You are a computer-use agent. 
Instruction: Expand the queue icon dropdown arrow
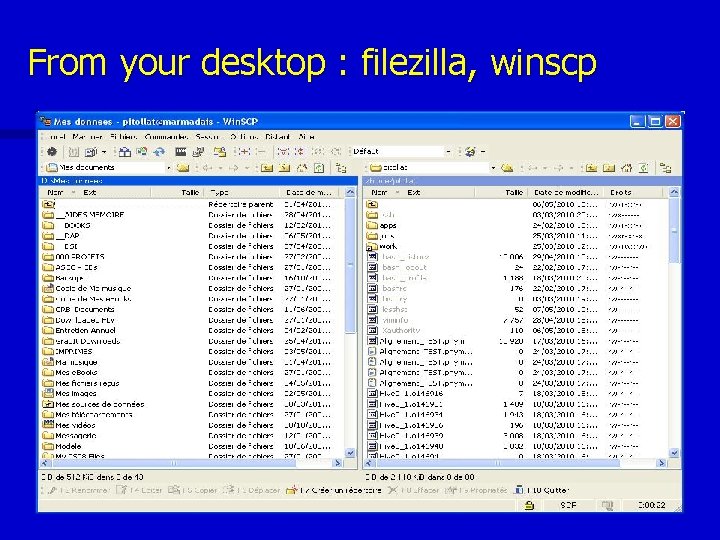tap(104, 152)
